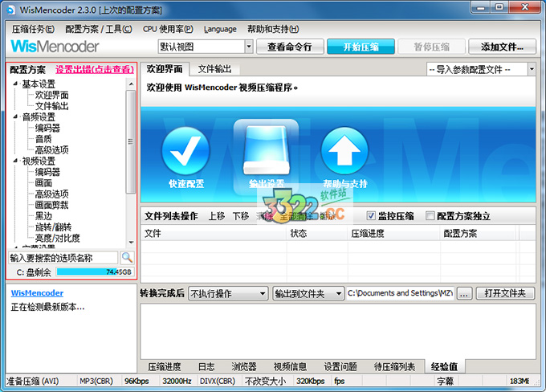This screenshot has width=546, height=392.
Task: Open the Language menu
Action: click(x=220, y=29)
